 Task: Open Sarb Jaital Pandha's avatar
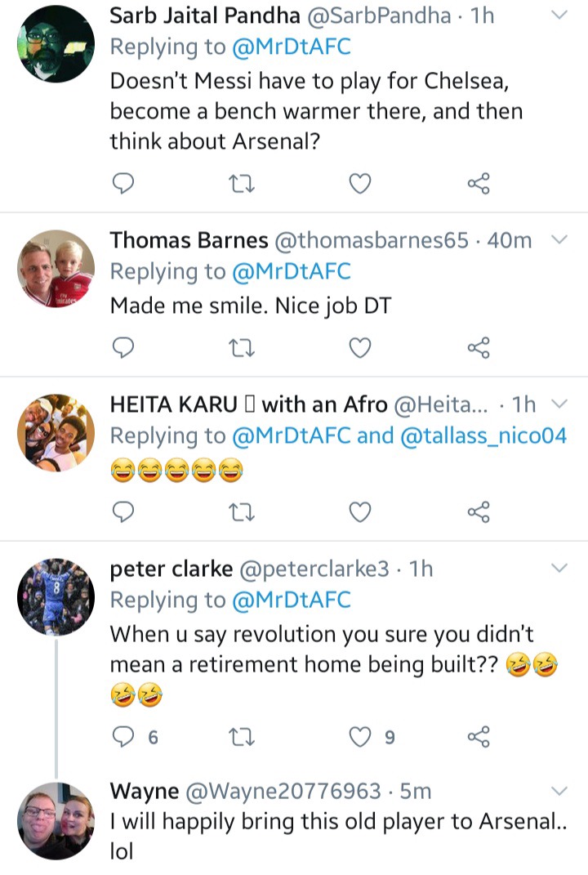coord(56,44)
